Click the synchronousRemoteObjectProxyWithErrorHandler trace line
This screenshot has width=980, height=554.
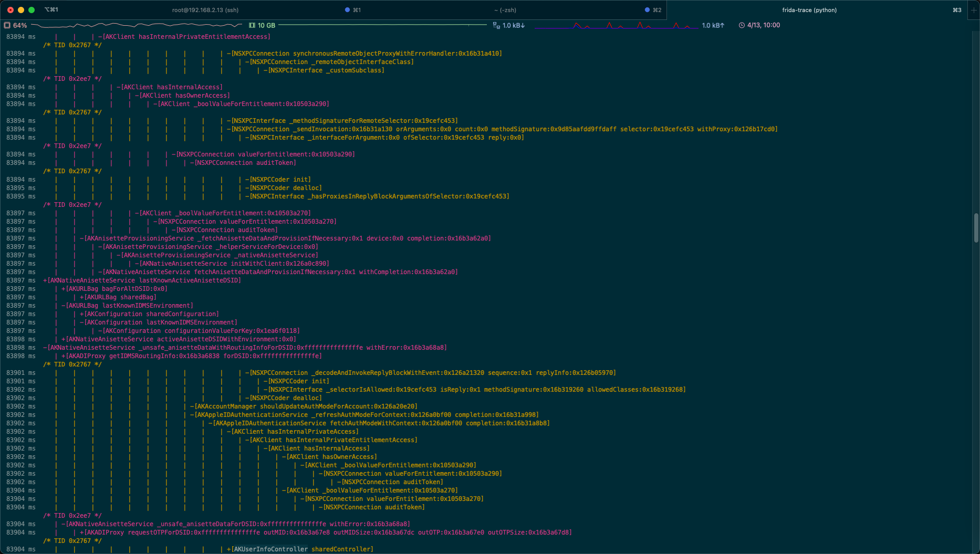(364, 54)
